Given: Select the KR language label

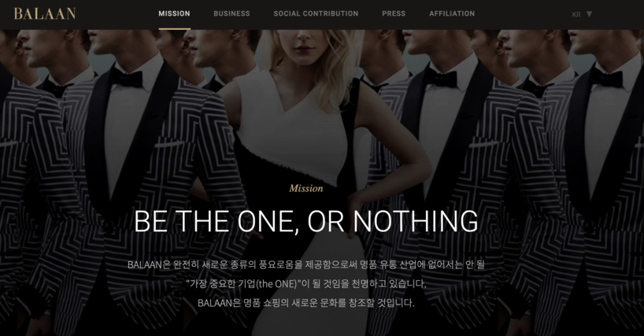Looking at the screenshot, I should 576,14.
